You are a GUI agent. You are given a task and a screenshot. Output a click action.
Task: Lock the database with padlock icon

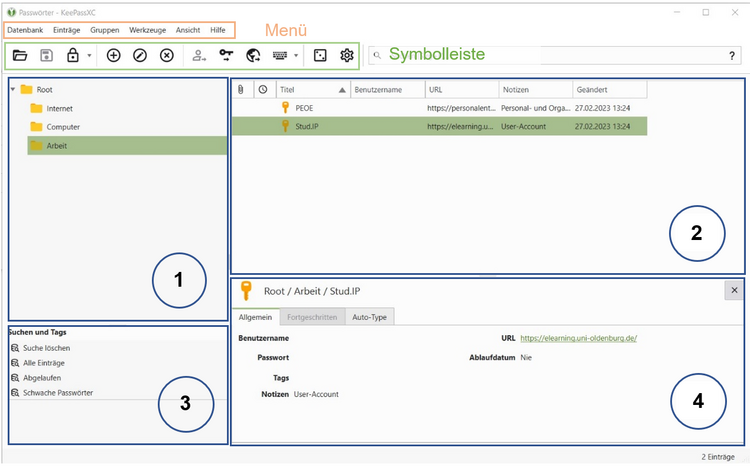point(73,56)
